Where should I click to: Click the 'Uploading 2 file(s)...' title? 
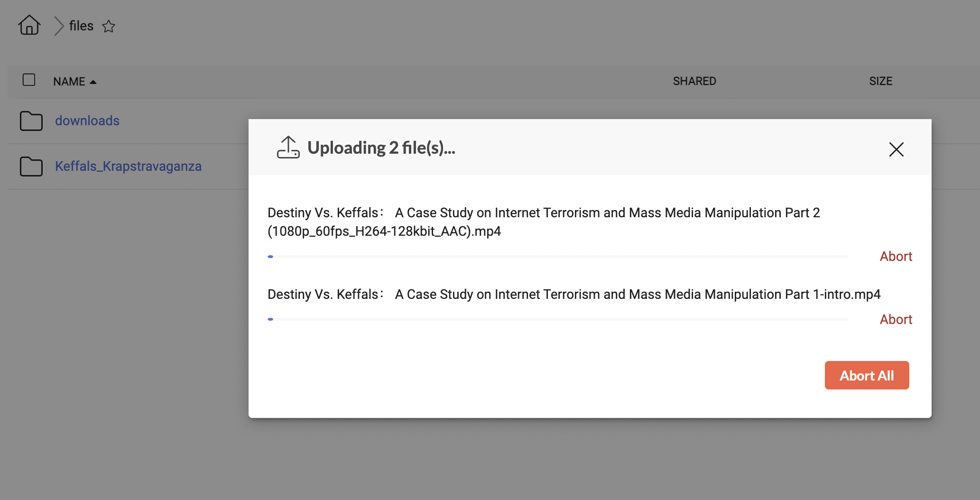[381, 148]
